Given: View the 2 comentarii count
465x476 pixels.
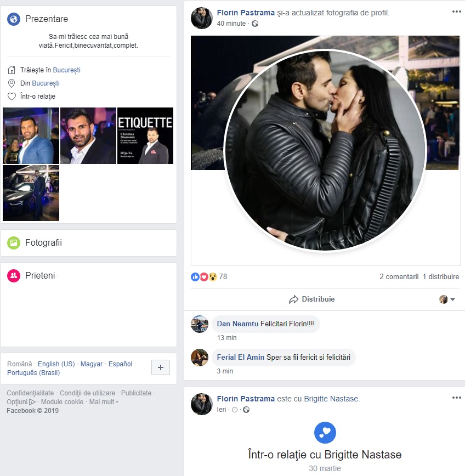Looking at the screenshot, I should coord(399,277).
